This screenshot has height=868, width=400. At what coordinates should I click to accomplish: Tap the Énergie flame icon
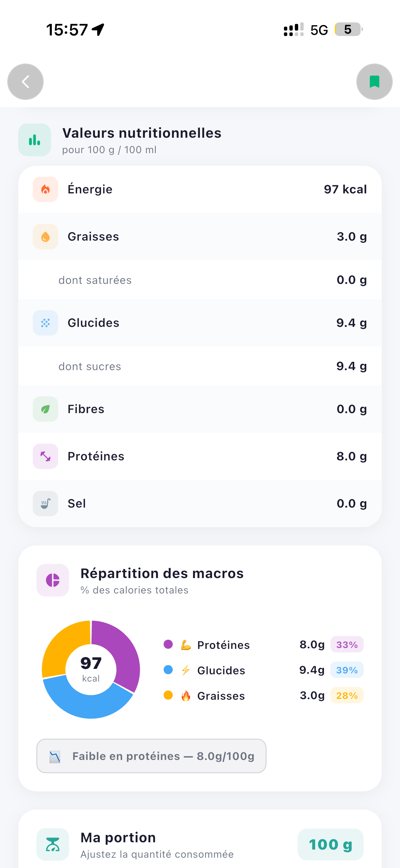45,189
